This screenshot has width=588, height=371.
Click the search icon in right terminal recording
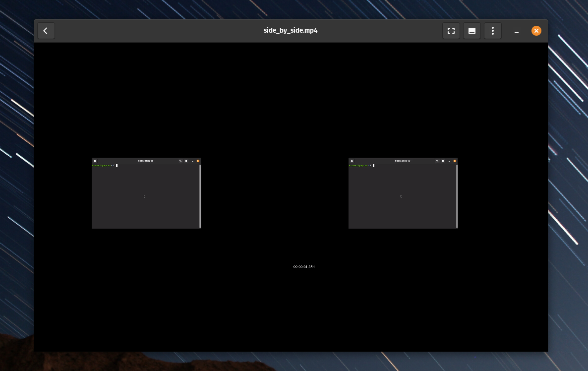click(x=437, y=161)
